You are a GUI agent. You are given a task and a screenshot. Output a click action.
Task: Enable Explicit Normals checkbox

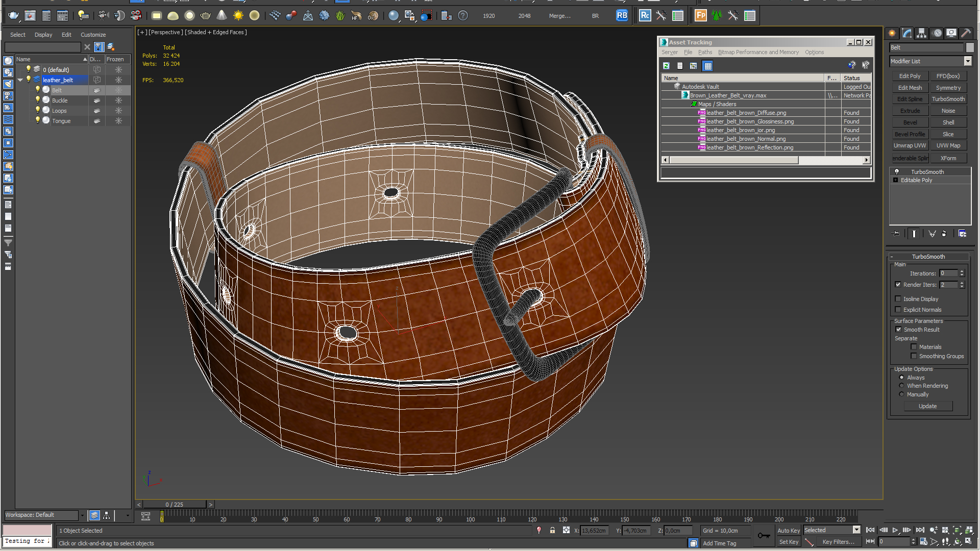(898, 310)
